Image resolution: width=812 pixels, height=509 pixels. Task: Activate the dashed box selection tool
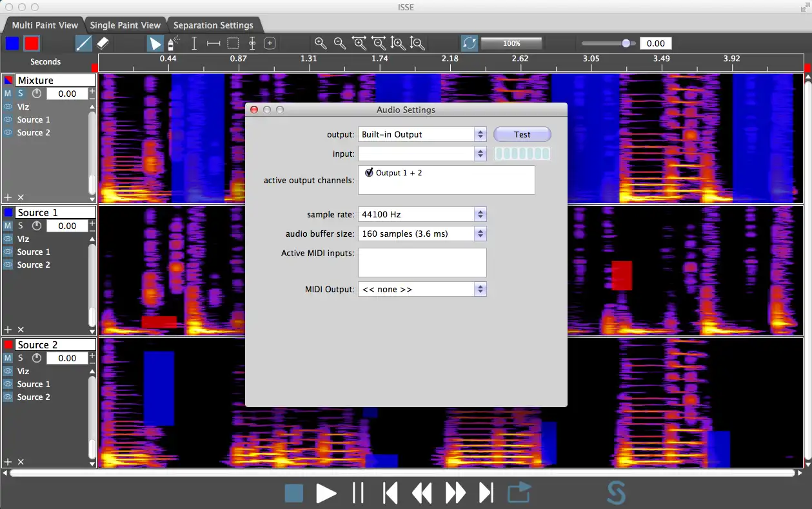pos(233,43)
